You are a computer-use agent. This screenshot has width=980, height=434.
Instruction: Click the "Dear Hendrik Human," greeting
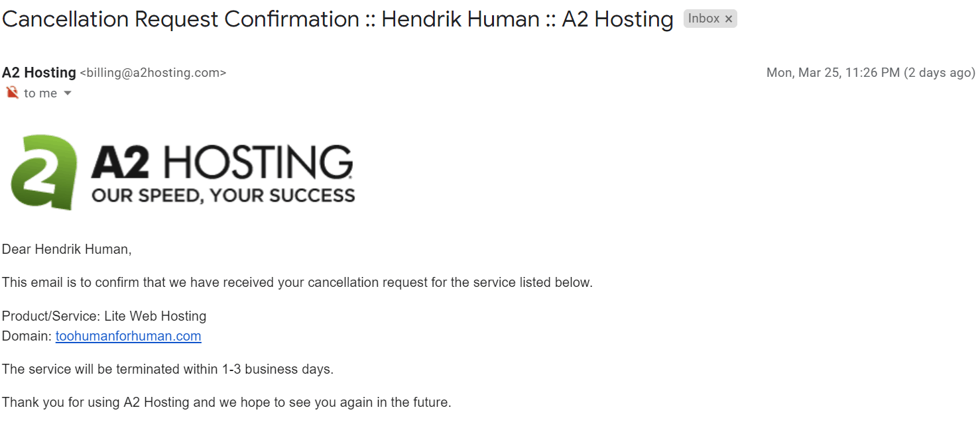[x=67, y=249]
